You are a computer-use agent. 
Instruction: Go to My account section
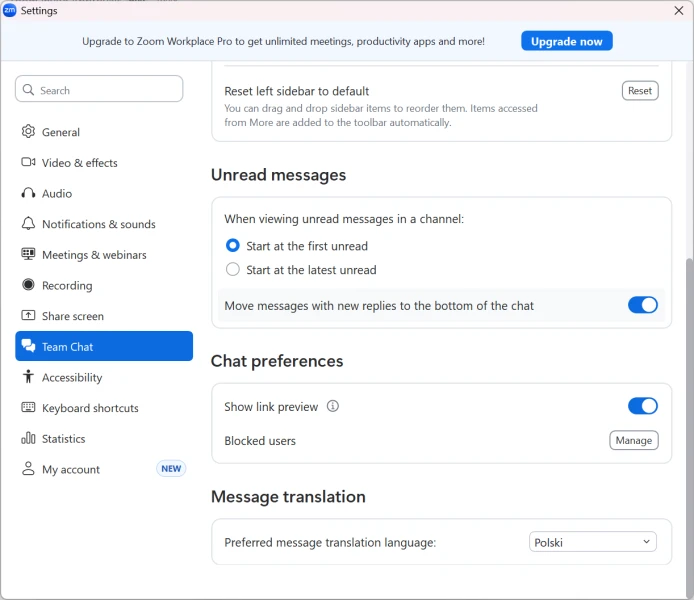(x=71, y=470)
